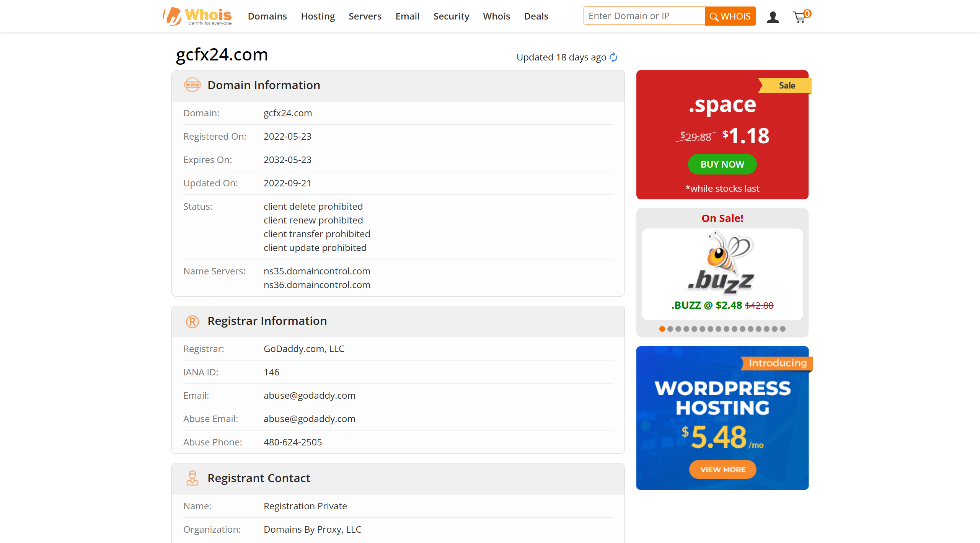Click the Expires On value 2032-05-23
Viewport: 980px width, 543px height.
[287, 160]
